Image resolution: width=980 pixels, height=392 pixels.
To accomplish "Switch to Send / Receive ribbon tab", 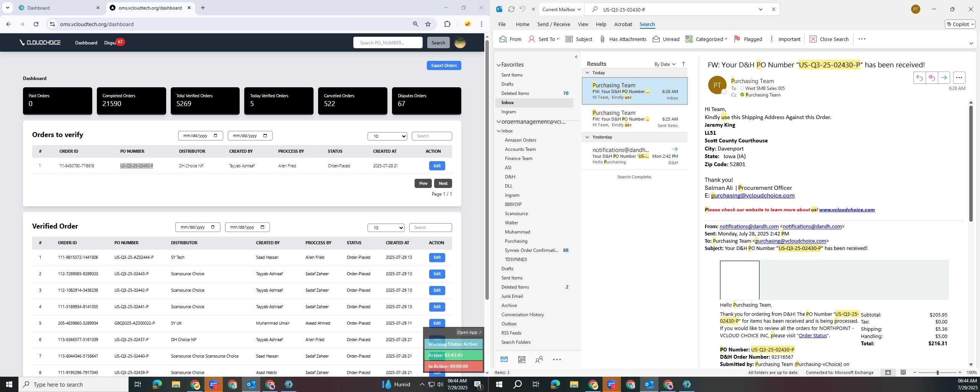I will point(554,24).
